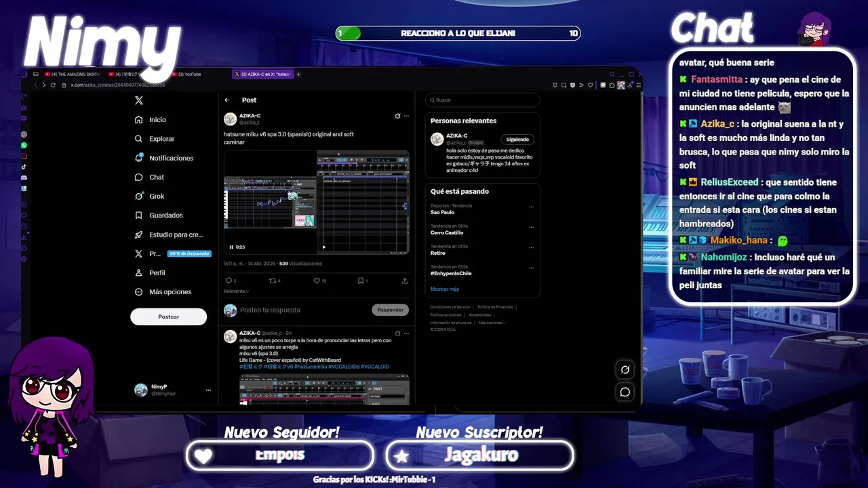
Task: Switch to THE AMAZING DIGITAL tab
Action: pyautogui.click(x=71, y=74)
